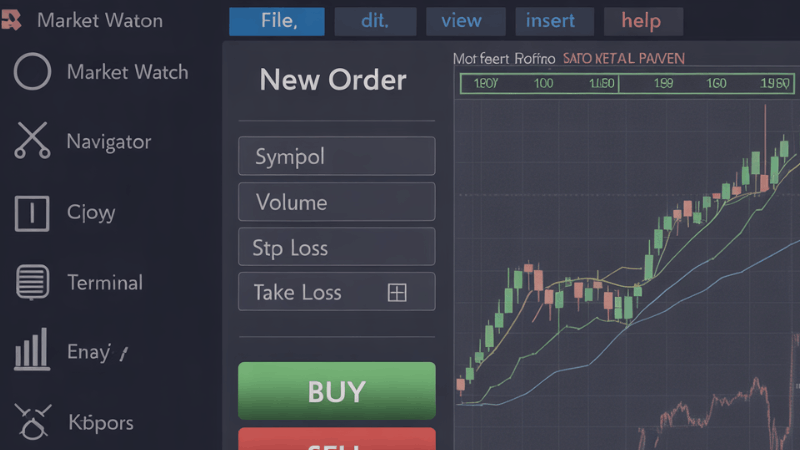Open the File menu
This screenshot has height=450, width=800.
[277, 21]
